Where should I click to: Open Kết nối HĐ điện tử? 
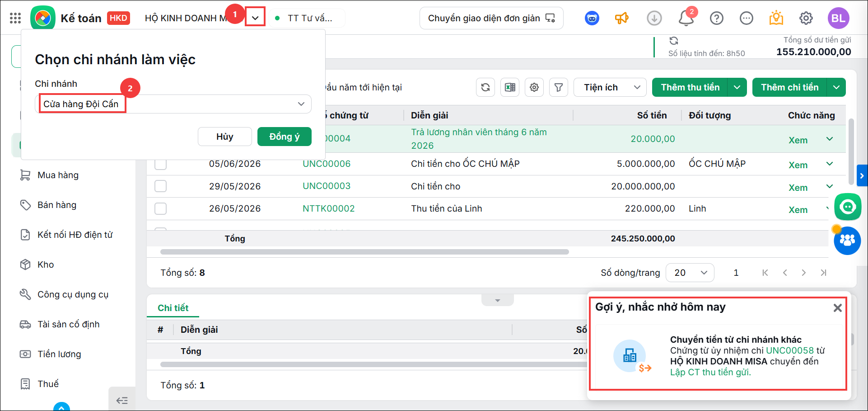coord(75,235)
